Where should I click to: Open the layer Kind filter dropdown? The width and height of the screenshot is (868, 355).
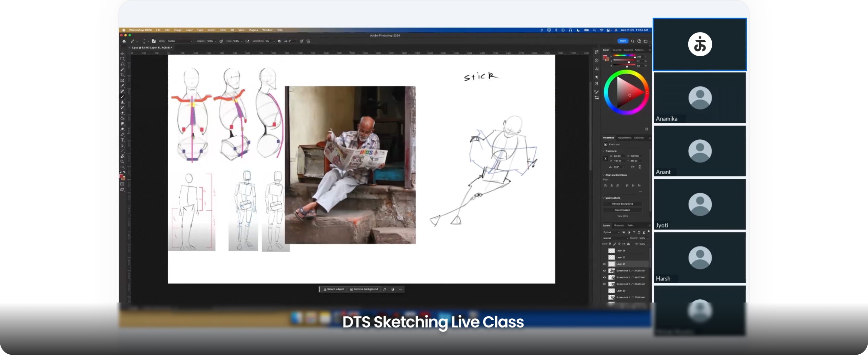tap(611, 232)
